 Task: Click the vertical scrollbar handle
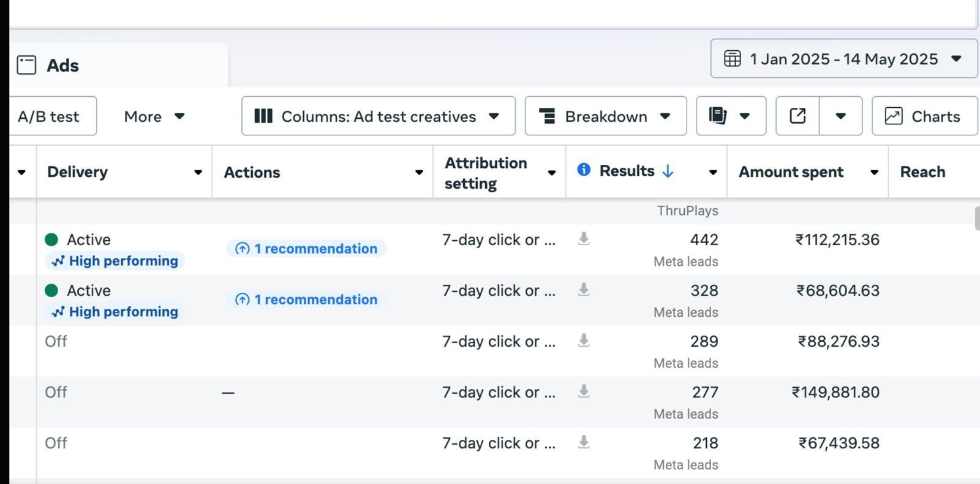click(x=976, y=219)
